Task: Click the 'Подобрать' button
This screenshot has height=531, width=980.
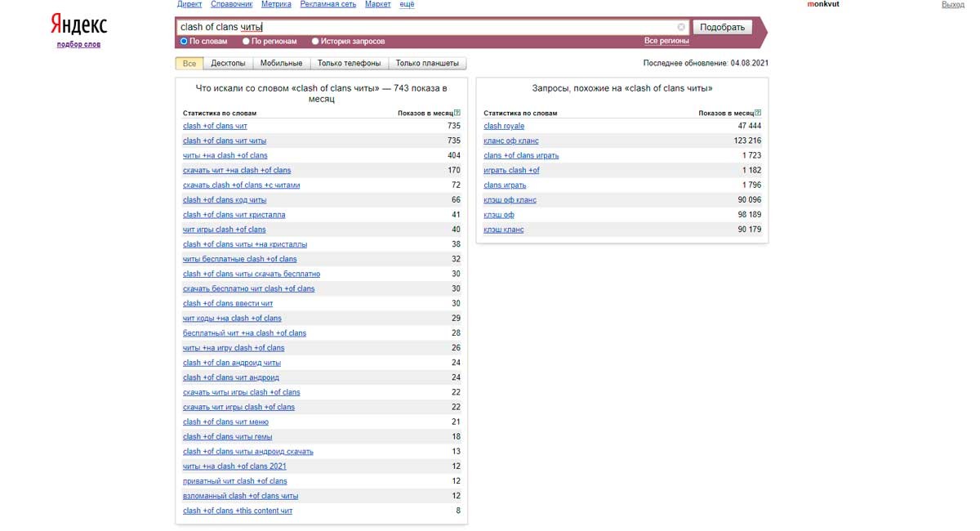Action: click(723, 27)
